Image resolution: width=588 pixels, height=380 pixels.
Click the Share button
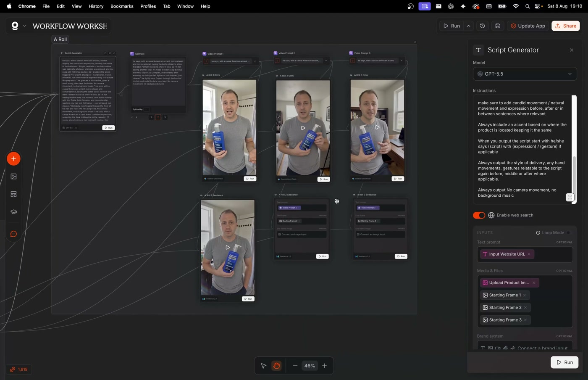[566, 26]
